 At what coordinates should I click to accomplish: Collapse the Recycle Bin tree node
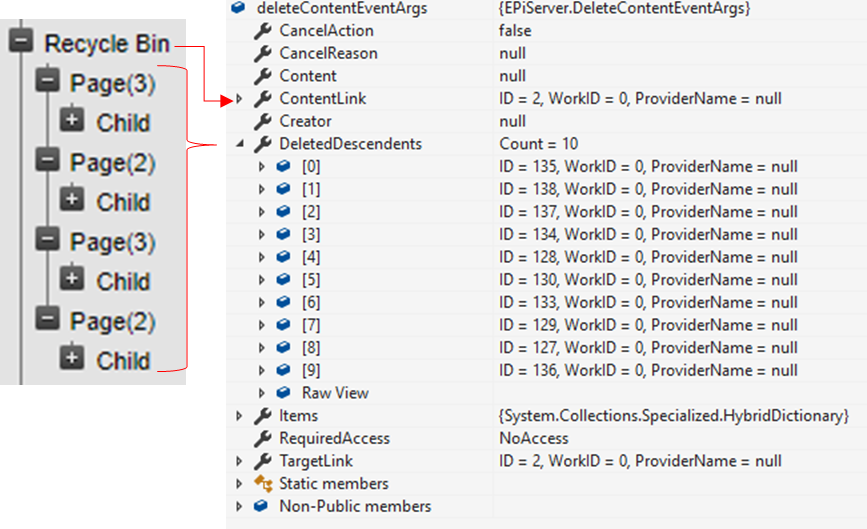pyautogui.click(x=20, y=44)
